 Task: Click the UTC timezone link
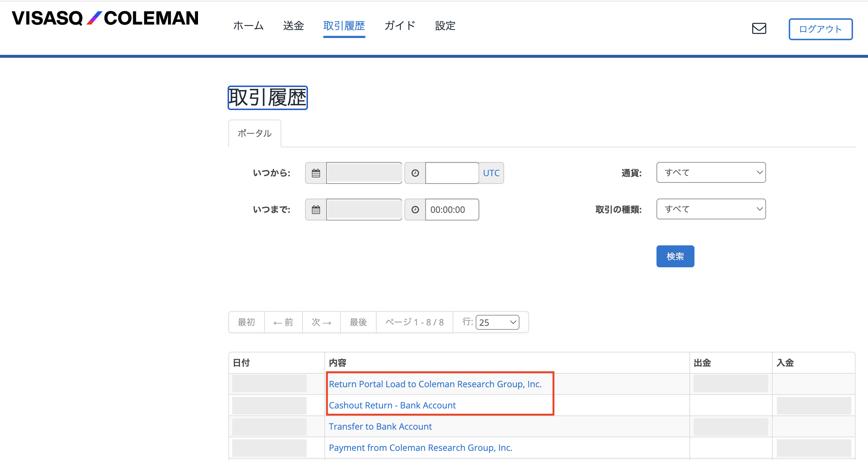pyautogui.click(x=491, y=173)
